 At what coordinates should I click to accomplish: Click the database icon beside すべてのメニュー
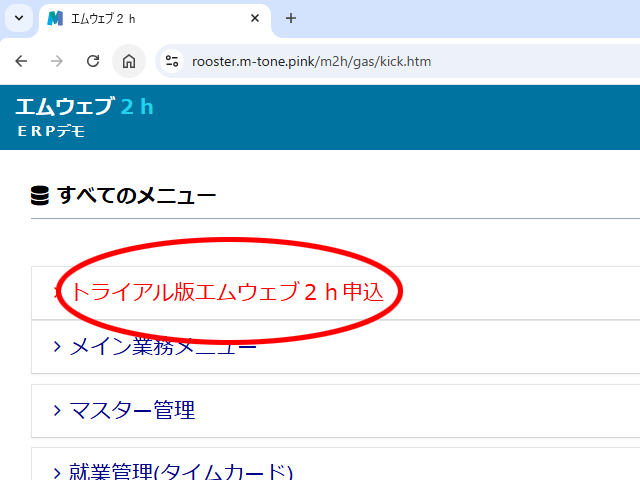pyautogui.click(x=40, y=196)
